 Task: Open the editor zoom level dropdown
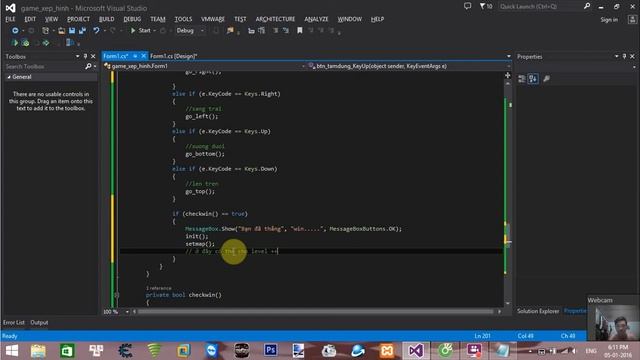pyautogui.click(x=127, y=312)
